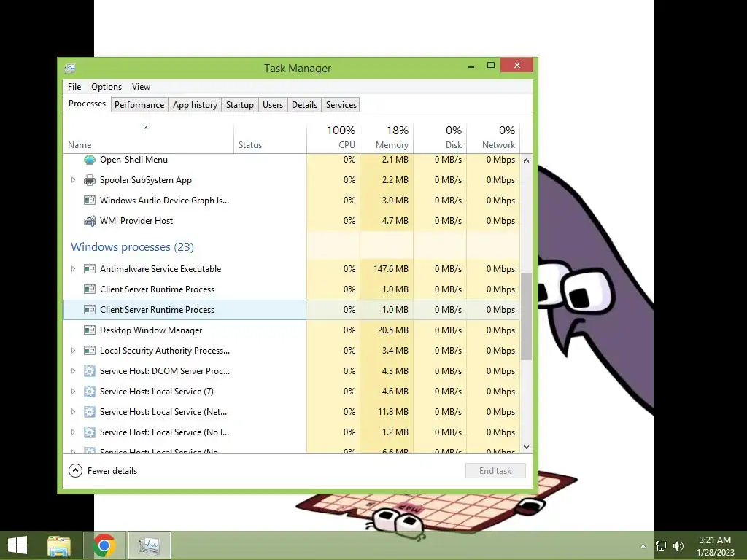Image resolution: width=747 pixels, height=560 pixels.
Task: Open the View menu
Action: (141, 87)
